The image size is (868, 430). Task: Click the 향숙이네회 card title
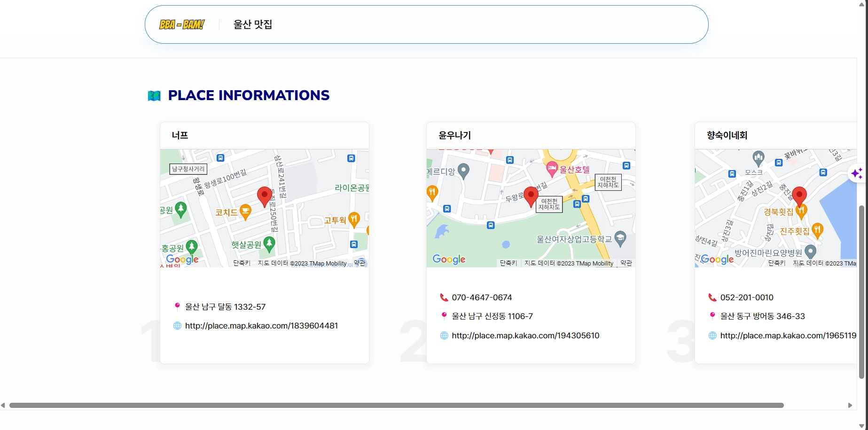click(x=727, y=135)
